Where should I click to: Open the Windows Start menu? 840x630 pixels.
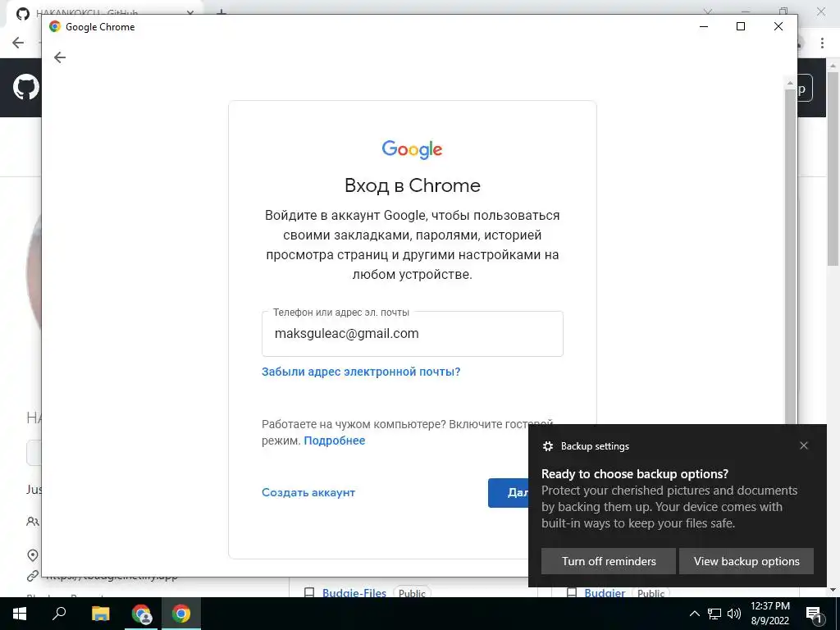[20, 614]
